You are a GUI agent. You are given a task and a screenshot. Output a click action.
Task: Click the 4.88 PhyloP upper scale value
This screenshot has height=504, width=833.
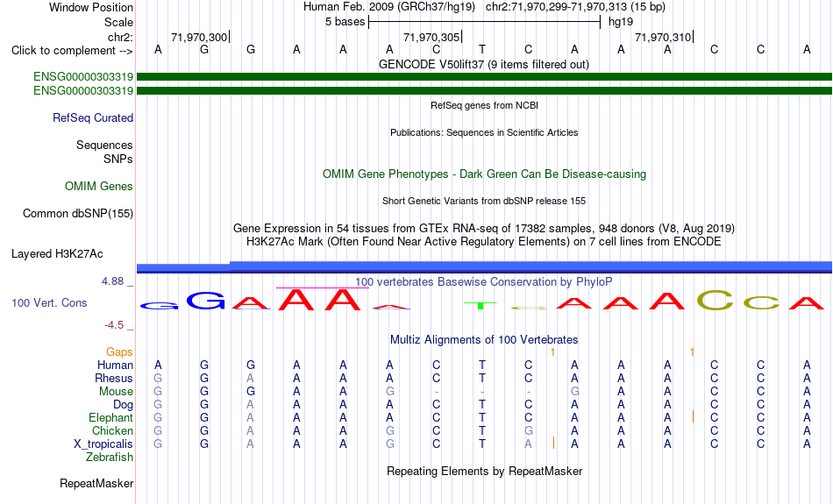112,281
